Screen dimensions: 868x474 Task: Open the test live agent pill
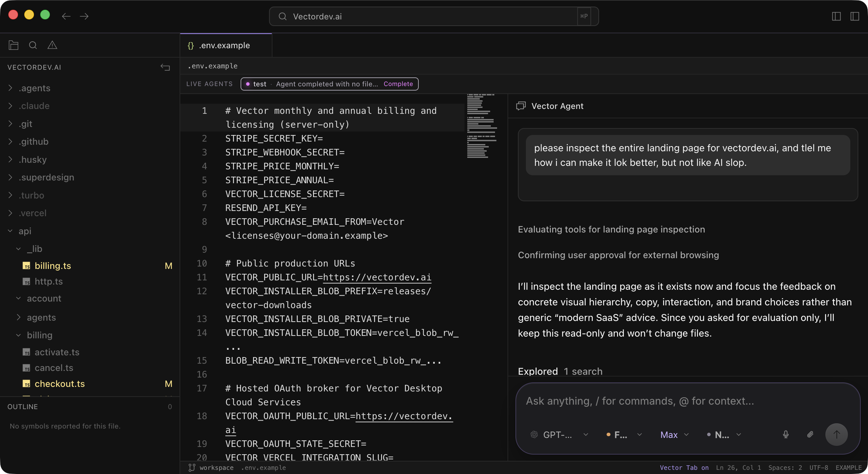(x=329, y=84)
